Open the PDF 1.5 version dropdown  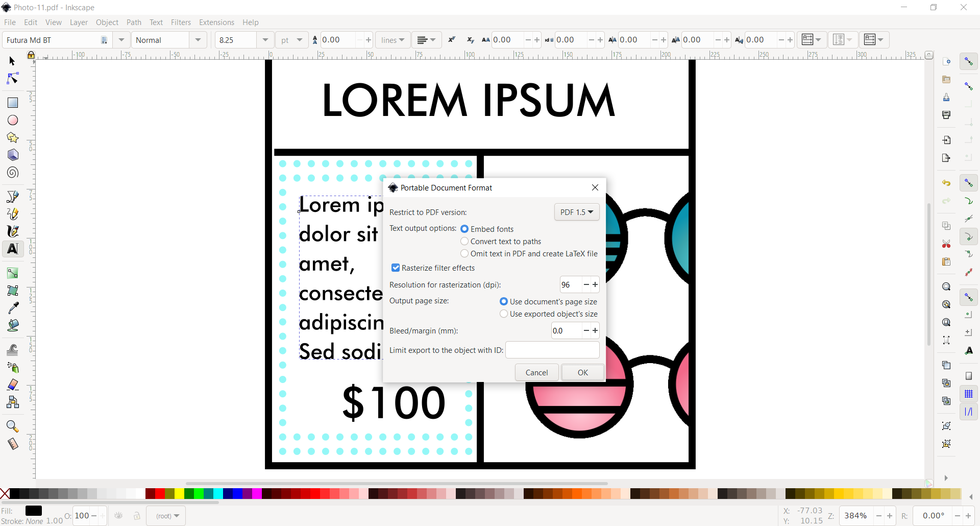coord(577,212)
